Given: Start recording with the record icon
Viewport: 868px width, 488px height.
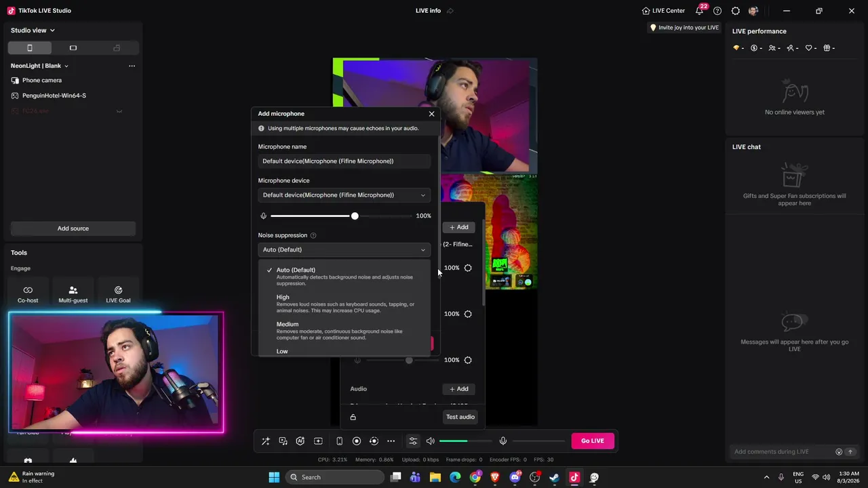Looking at the screenshot, I should click(357, 441).
